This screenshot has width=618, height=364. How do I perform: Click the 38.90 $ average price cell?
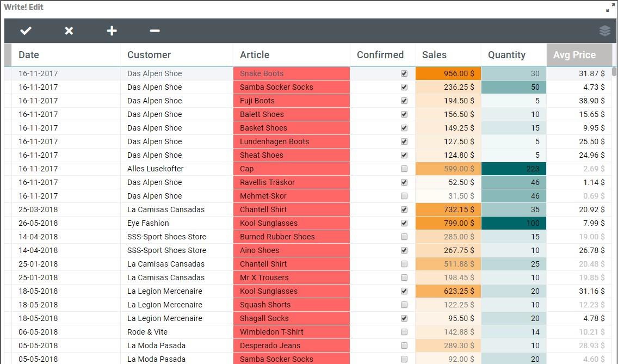pos(579,101)
